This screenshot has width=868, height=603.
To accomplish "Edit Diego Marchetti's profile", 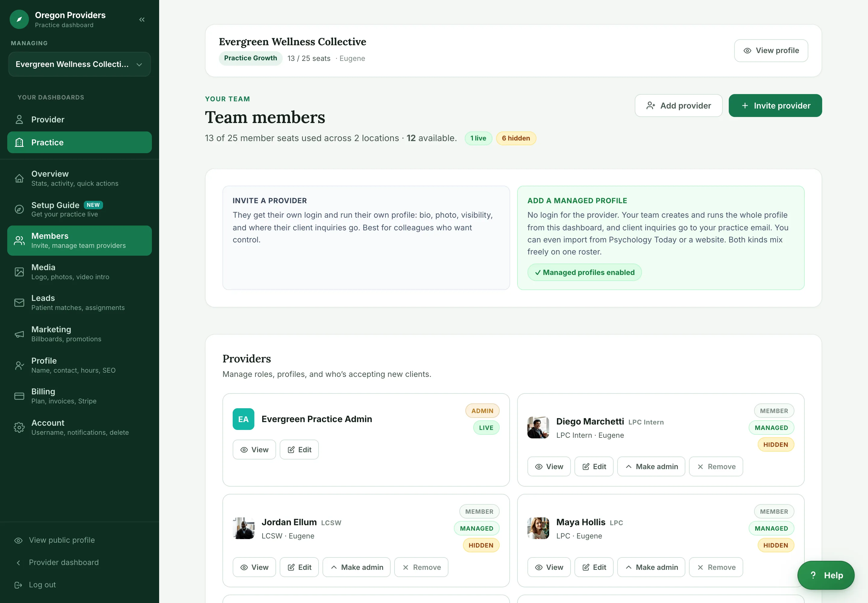I will tap(594, 467).
